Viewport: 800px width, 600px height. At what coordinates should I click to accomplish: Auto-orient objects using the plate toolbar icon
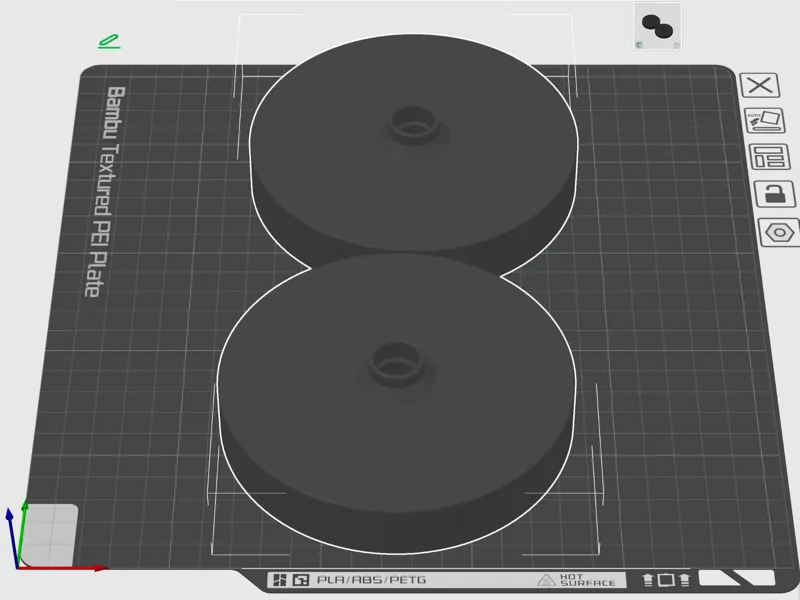tap(764, 120)
